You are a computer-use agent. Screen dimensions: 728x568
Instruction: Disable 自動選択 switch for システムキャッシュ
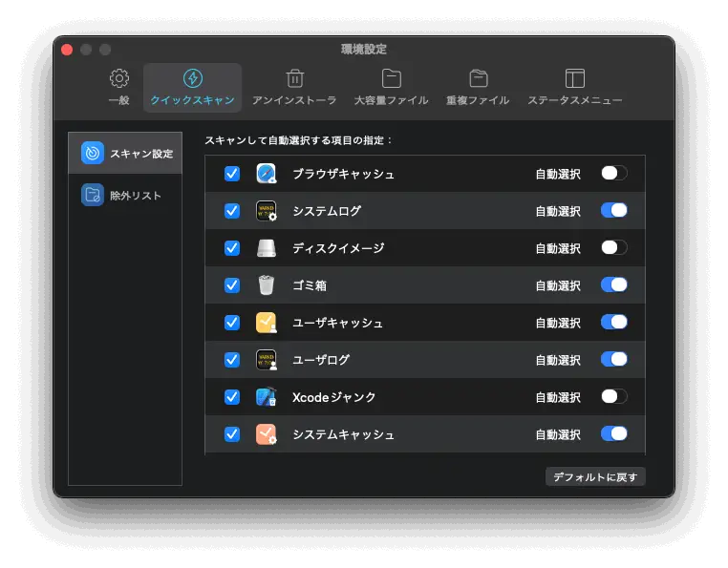[x=613, y=433]
